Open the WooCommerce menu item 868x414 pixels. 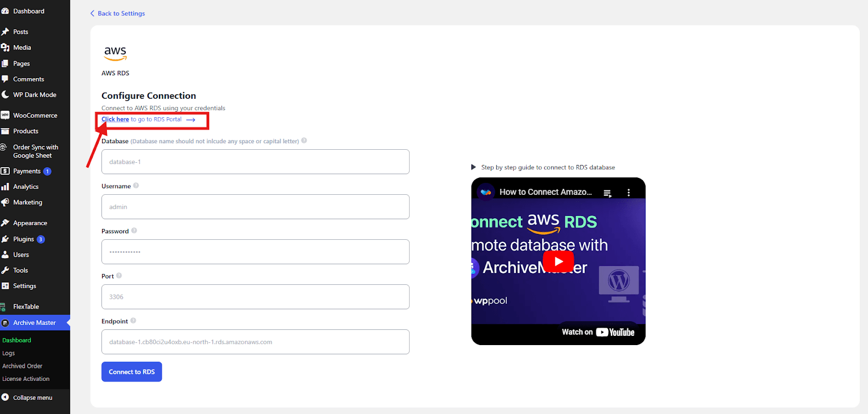pos(35,115)
